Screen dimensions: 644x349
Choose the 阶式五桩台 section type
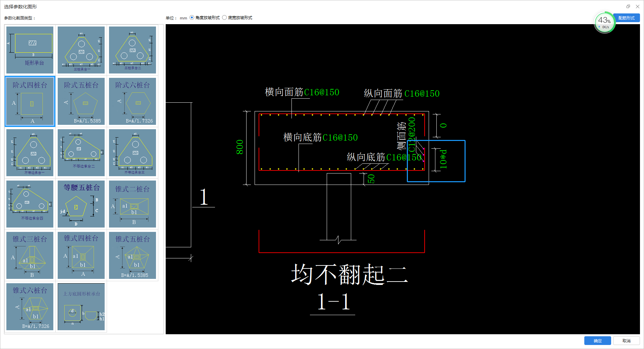pos(81,101)
